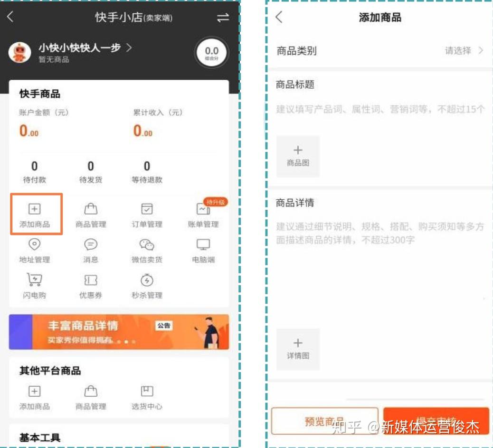Focus the 商品详情 description text area
This screenshot has width=493, height=448.
[x=380, y=233]
